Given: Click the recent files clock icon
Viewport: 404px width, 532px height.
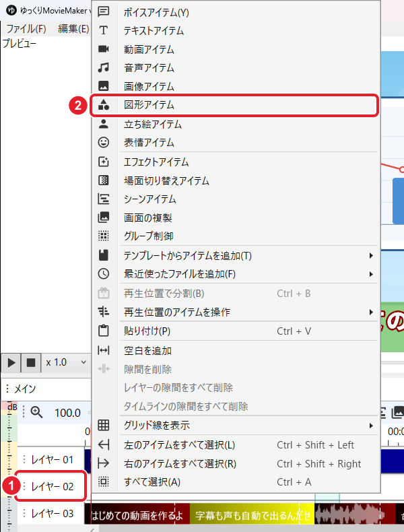Looking at the screenshot, I should point(104,273).
